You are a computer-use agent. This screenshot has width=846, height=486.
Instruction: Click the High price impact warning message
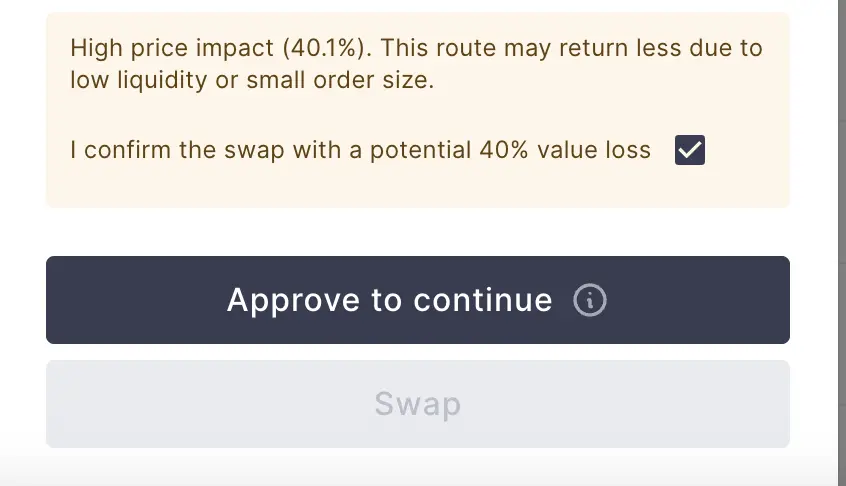point(416,64)
